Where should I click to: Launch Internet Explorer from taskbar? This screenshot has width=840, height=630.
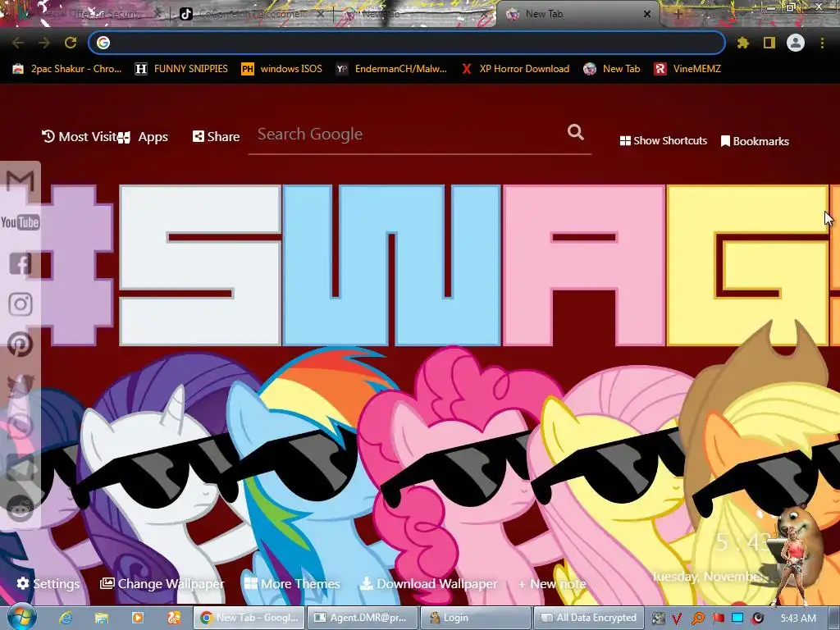[x=66, y=618]
